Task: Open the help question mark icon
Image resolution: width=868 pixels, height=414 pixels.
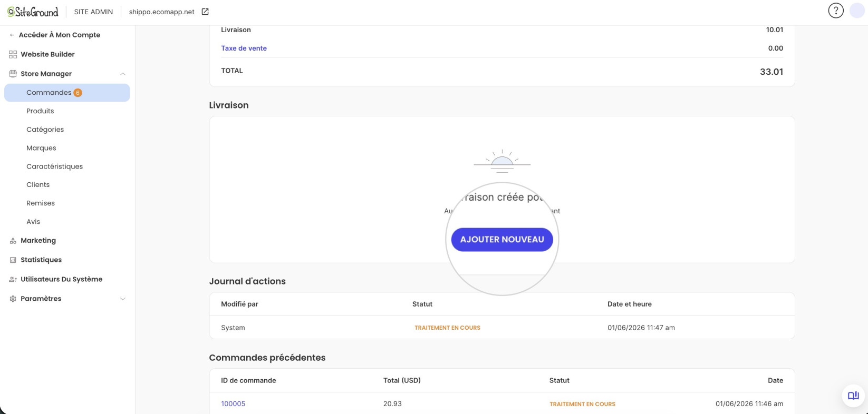Action: click(x=836, y=11)
